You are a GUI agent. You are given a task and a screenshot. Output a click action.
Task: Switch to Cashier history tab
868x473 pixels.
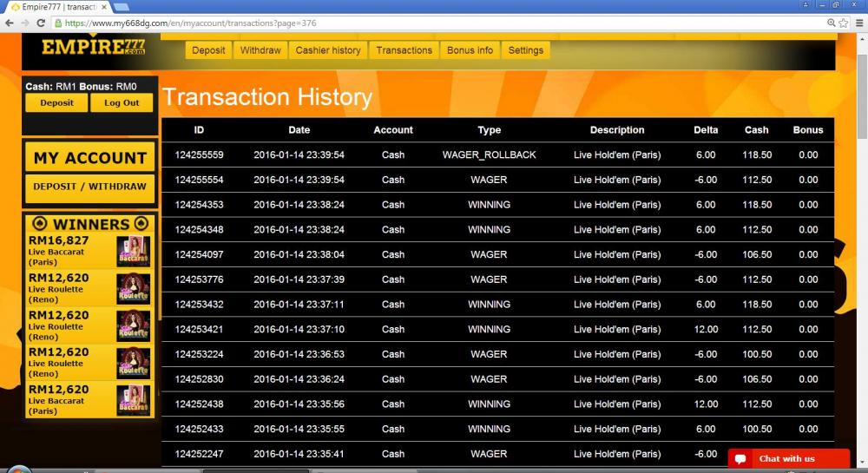click(328, 50)
